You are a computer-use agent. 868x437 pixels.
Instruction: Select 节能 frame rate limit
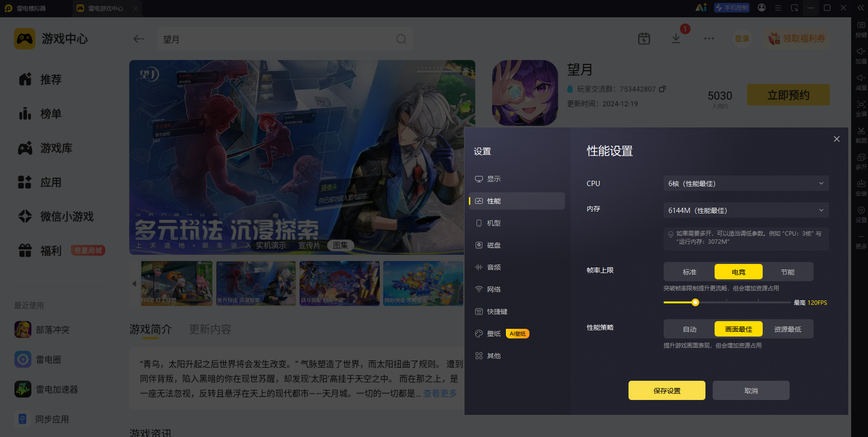788,272
